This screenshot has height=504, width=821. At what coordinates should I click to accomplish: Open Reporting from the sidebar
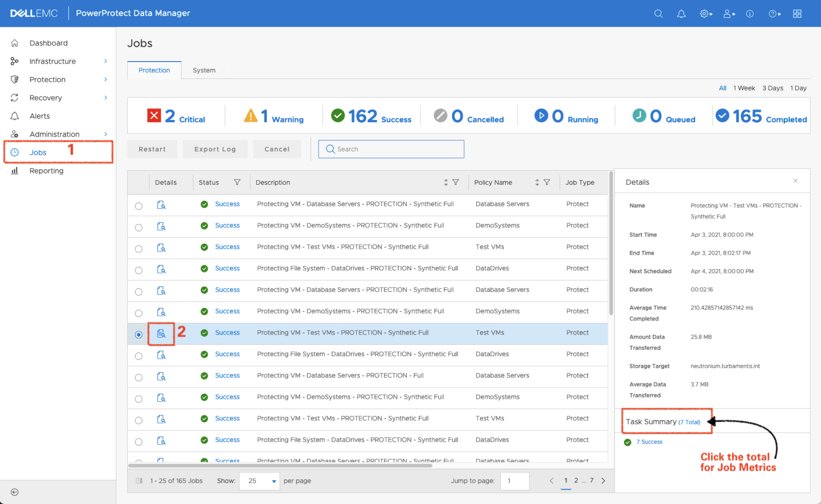pos(47,170)
